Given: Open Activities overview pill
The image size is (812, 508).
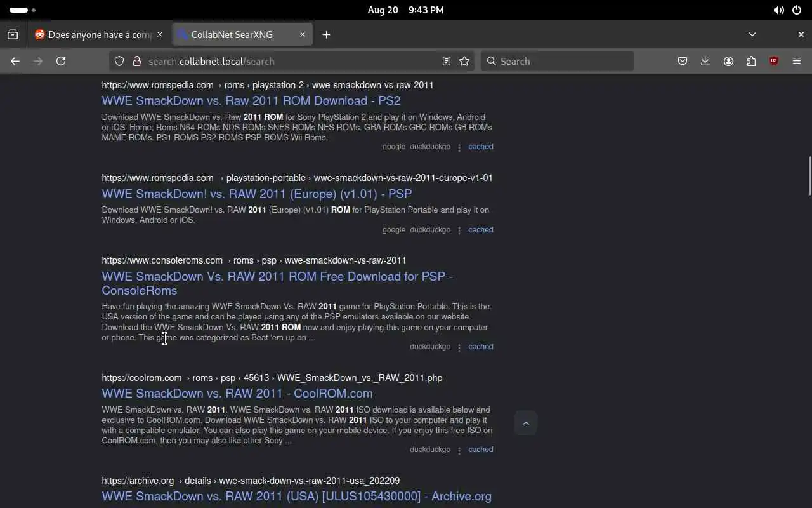Looking at the screenshot, I should click(x=23, y=10).
